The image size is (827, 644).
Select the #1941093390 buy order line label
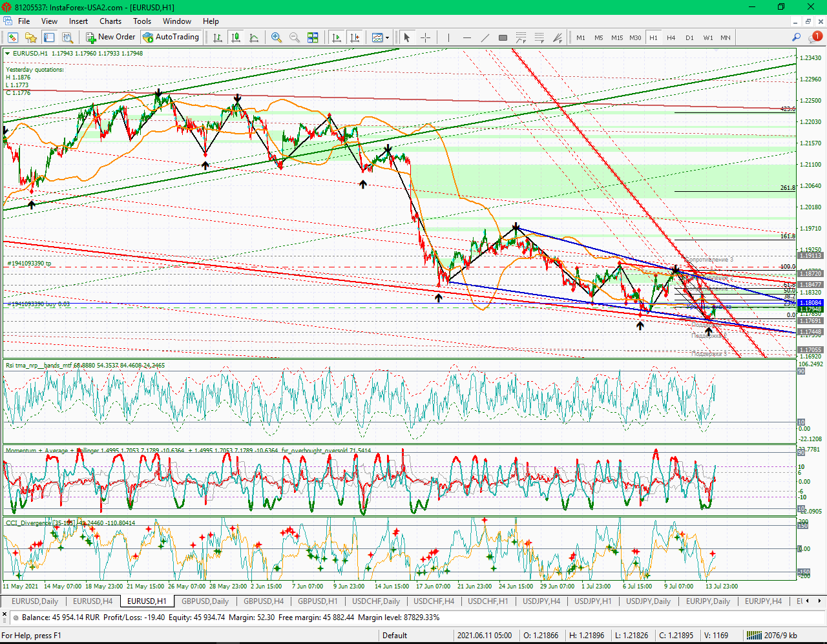coord(39,304)
